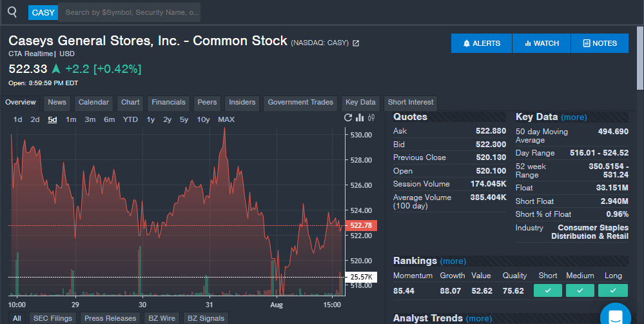Select the All news filter

[x=17, y=318]
